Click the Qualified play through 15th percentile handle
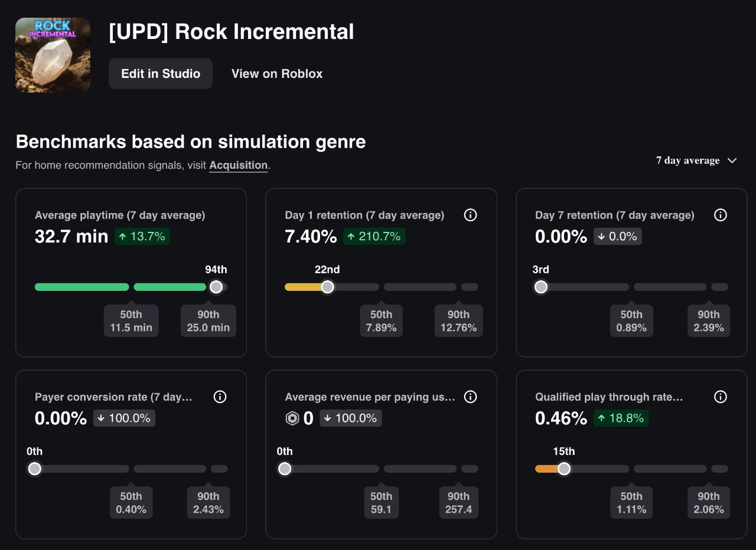 [x=564, y=469]
